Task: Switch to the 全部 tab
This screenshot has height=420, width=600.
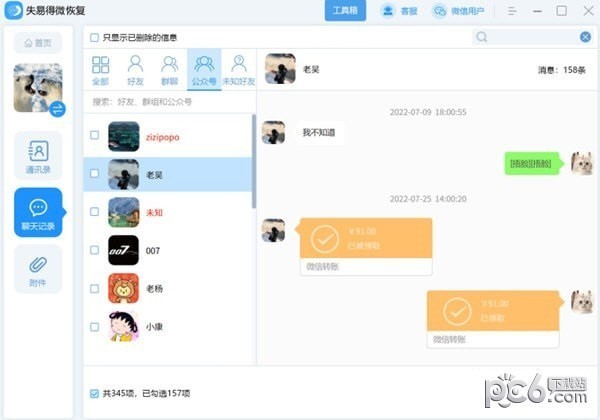Action: [x=101, y=70]
